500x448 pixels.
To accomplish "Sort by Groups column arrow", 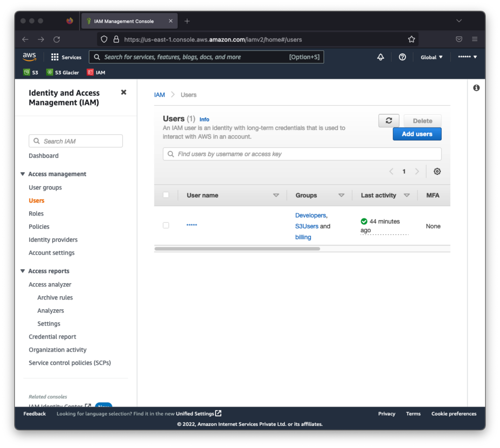I will pyautogui.click(x=341, y=195).
